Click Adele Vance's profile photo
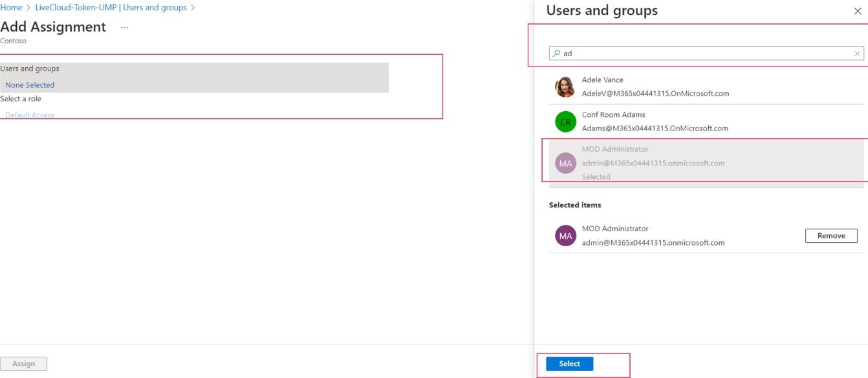Image resolution: width=868 pixels, height=378 pixels. 565,87
